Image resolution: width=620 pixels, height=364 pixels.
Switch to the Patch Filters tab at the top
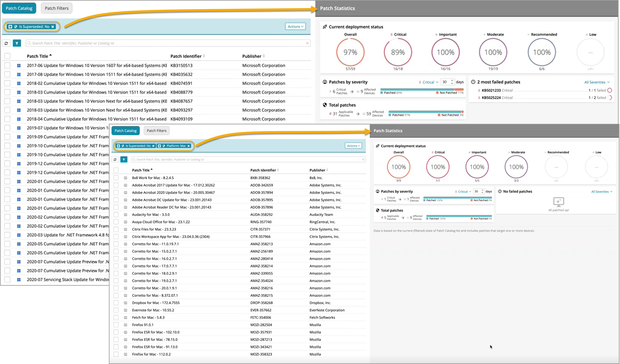56,8
